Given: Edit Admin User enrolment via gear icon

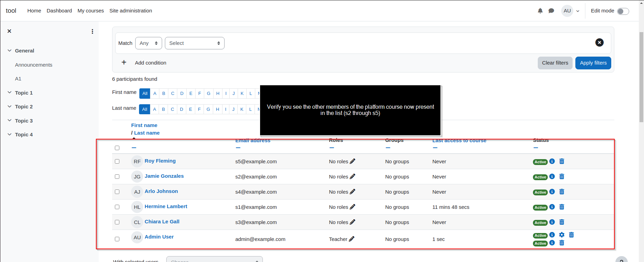Looking at the screenshot, I should click(x=562, y=235).
